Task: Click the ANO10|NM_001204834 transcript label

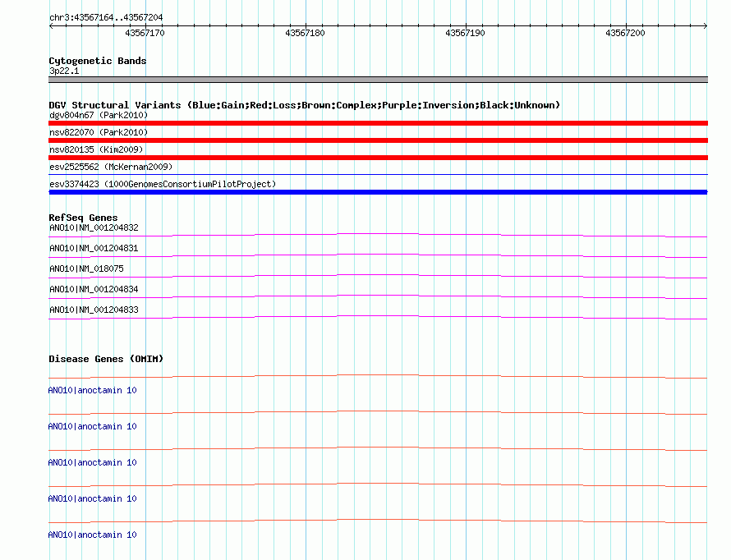Action: click(x=94, y=289)
